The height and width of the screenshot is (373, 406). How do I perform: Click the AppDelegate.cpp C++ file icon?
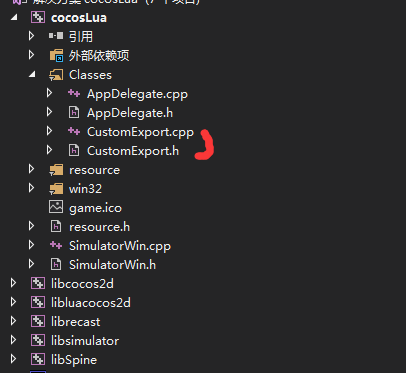[74, 93]
